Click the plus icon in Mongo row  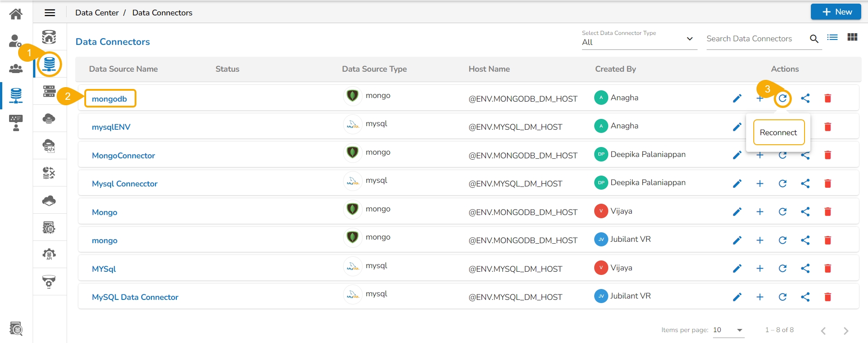coord(760,212)
